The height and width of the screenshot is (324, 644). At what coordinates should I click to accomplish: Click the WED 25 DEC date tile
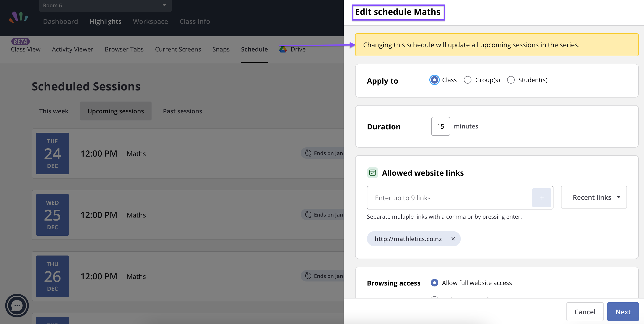pyautogui.click(x=52, y=215)
